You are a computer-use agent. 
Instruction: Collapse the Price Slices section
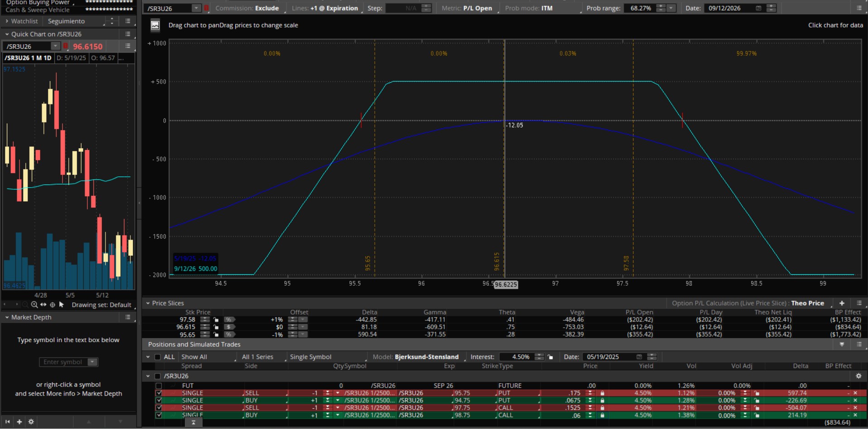(x=148, y=303)
